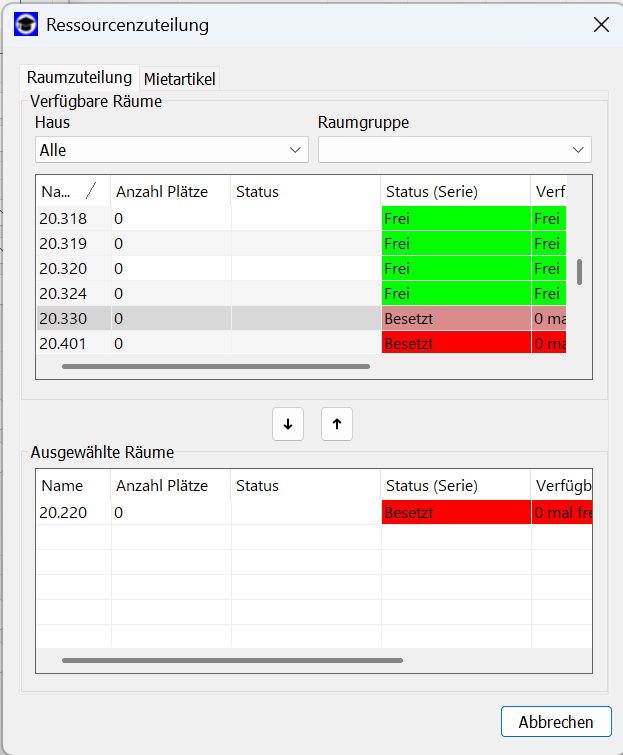Click the graduation cap app icon
623x755 pixels.
(x=27, y=25)
